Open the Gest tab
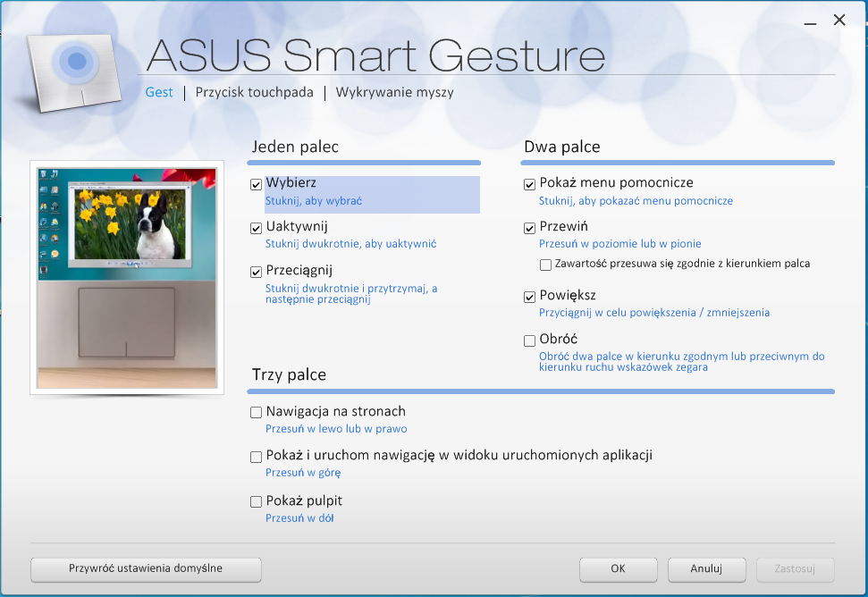The width and height of the screenshot is (868, 597). coord(159,92)
